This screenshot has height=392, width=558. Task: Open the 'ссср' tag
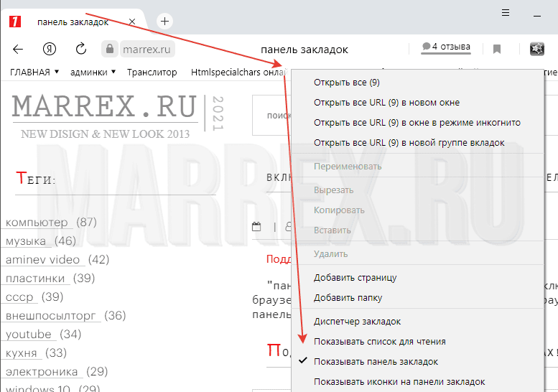[x=19, y=297]
